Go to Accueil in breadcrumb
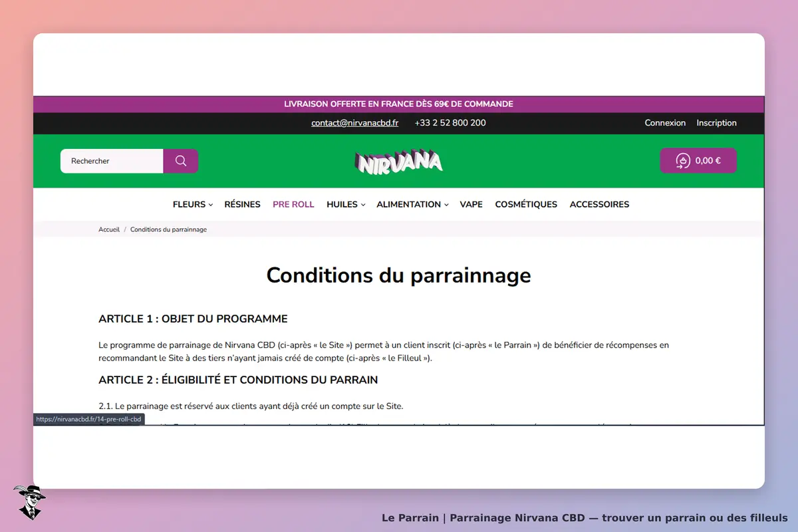The image size is (798, 532). point(109,229)
